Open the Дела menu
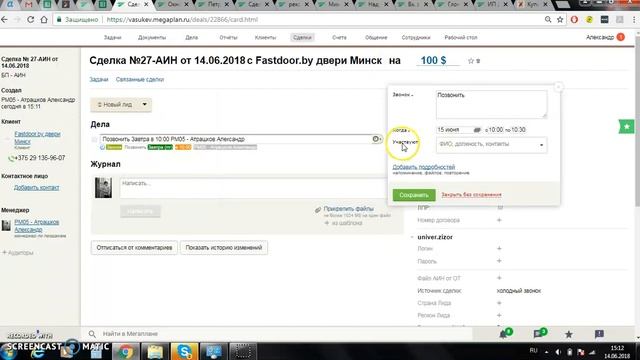This screenshot has height=360, width=640. [191, 38]
